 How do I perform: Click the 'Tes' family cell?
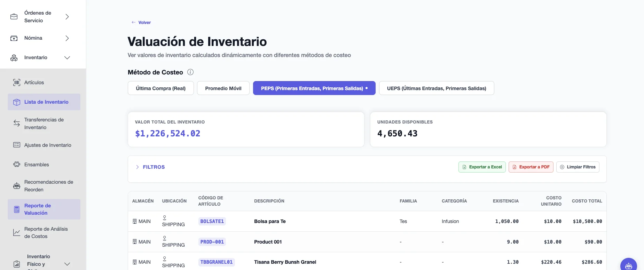point(403,221)
